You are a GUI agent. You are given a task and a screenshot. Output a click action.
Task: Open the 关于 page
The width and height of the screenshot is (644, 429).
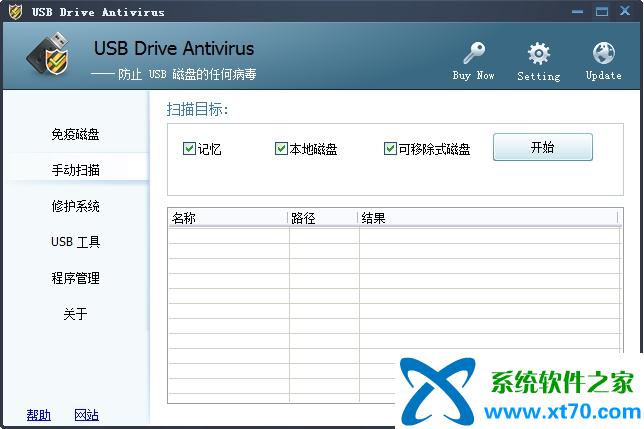(x=75, y=314)
